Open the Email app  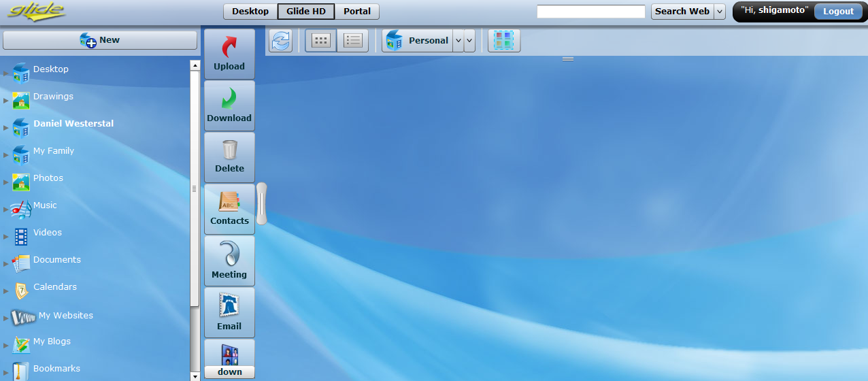tap(229, 312)
